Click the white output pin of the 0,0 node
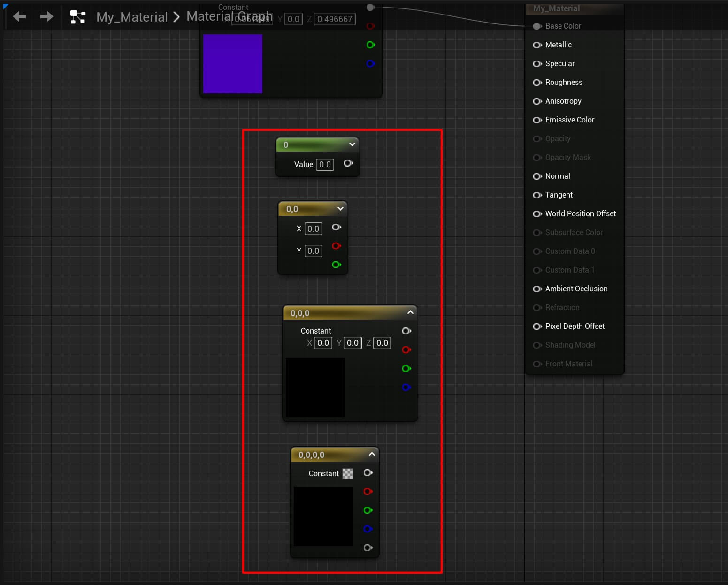This screenshot has width=728, height=585. point(337,227)
